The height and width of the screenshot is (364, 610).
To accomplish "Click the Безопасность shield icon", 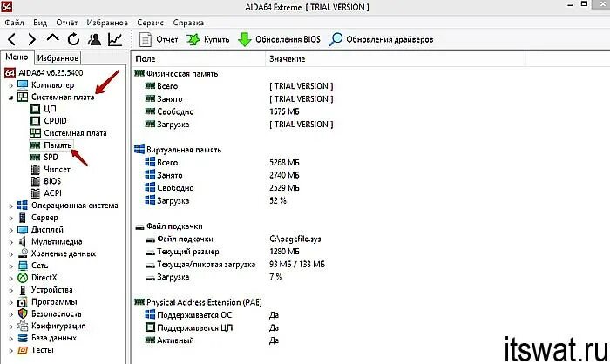I will (23, 313).
